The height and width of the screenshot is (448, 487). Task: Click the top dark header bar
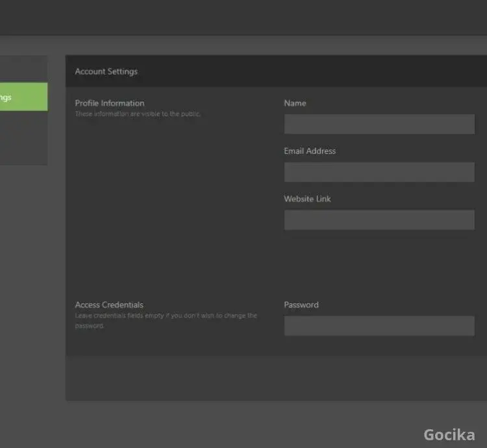(x=243, y=17)
